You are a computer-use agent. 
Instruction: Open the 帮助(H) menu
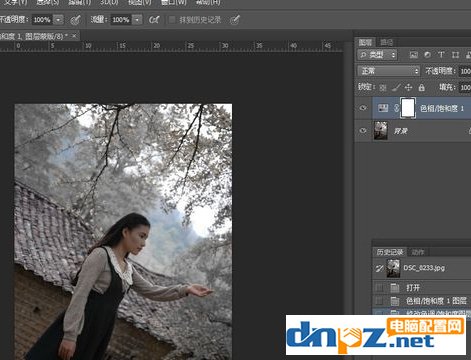point(208,2)
